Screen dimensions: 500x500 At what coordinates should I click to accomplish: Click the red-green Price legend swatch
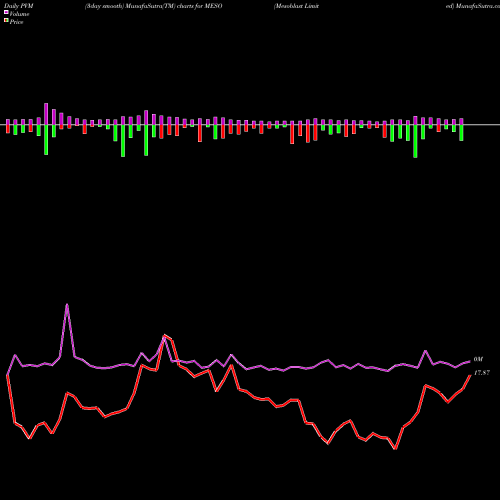6,21
